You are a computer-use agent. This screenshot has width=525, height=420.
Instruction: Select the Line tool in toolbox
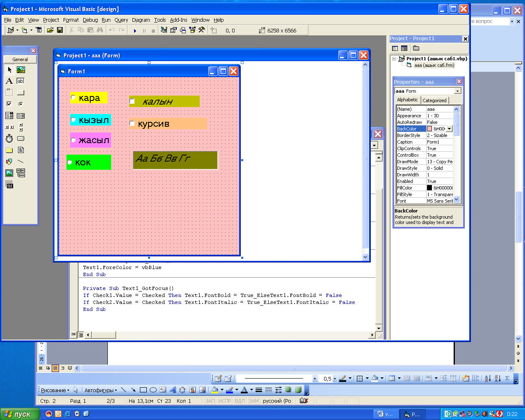(21, 162)
